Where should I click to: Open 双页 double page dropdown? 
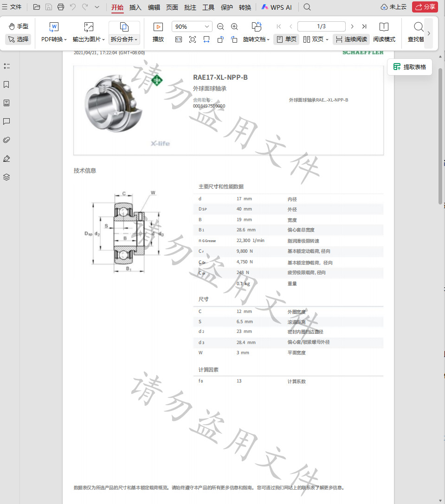(x=316, y=39)
